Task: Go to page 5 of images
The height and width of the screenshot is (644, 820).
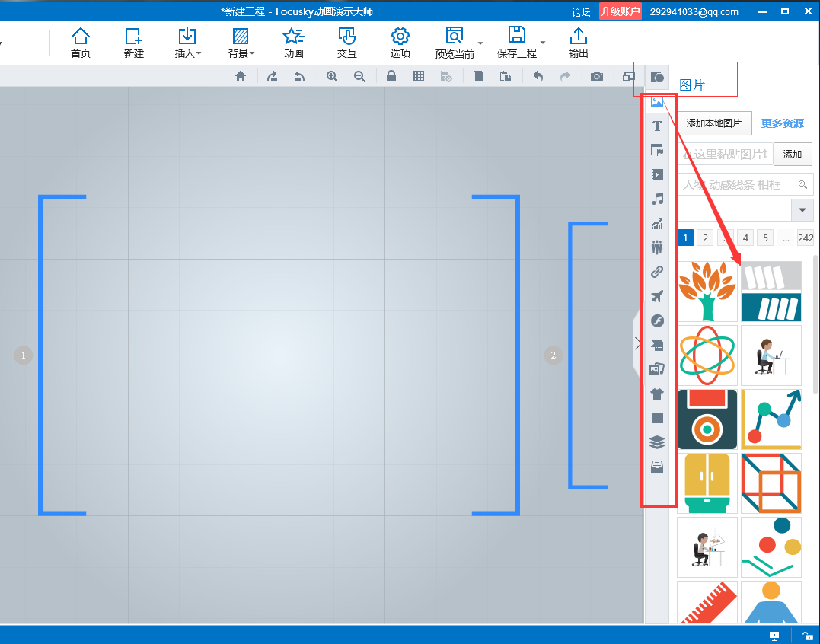Action: [x=765, y=238]
